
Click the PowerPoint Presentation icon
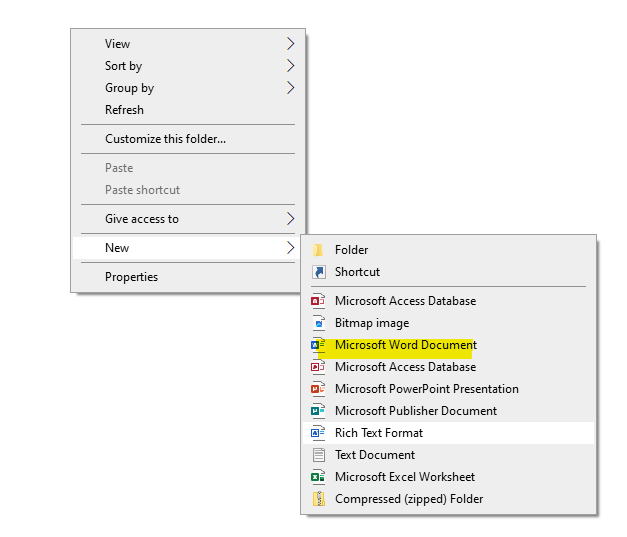318,389
